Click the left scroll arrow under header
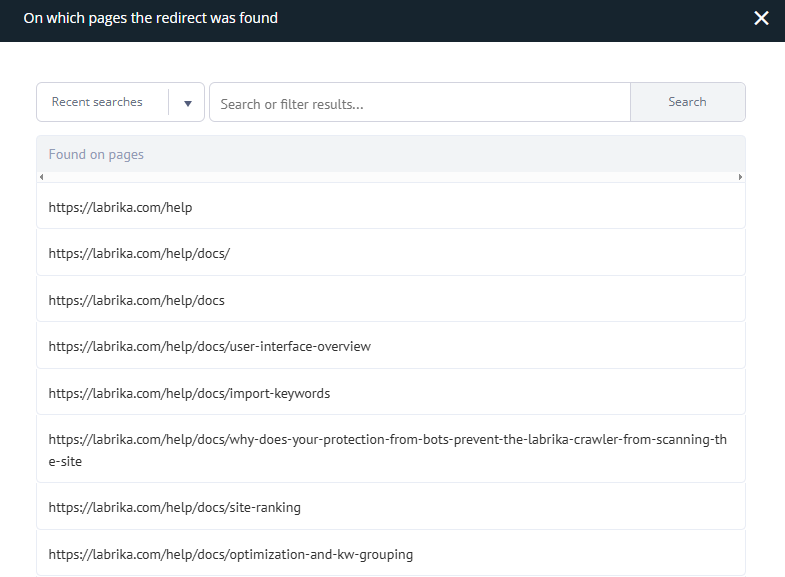 (x=41, y=177)
